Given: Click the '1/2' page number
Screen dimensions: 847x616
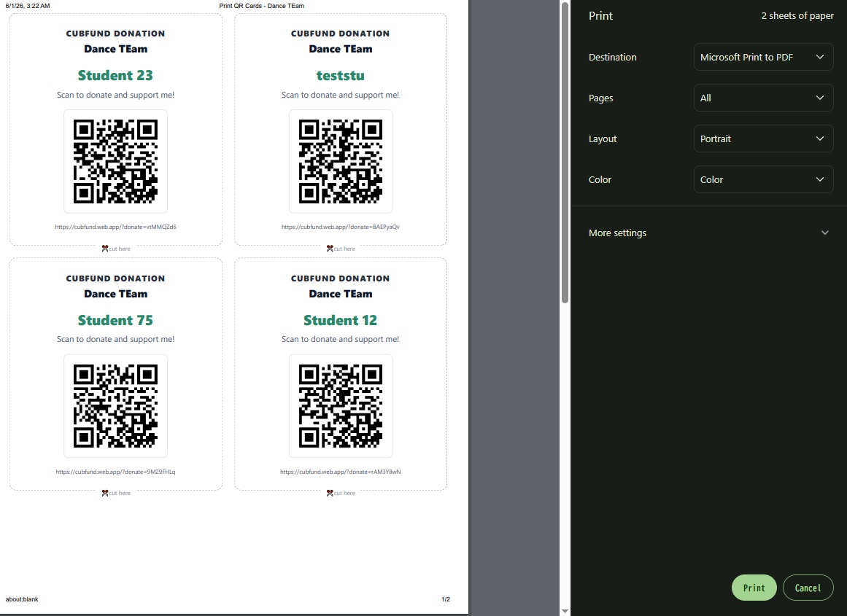Looking at the screenshot, I should 446,599.
